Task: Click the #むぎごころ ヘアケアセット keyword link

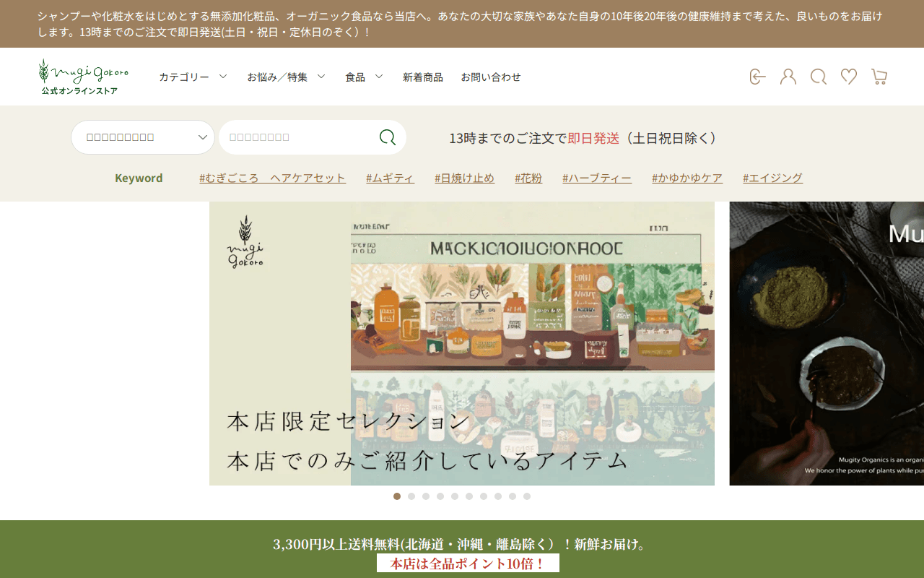Action: pos(273,178)
